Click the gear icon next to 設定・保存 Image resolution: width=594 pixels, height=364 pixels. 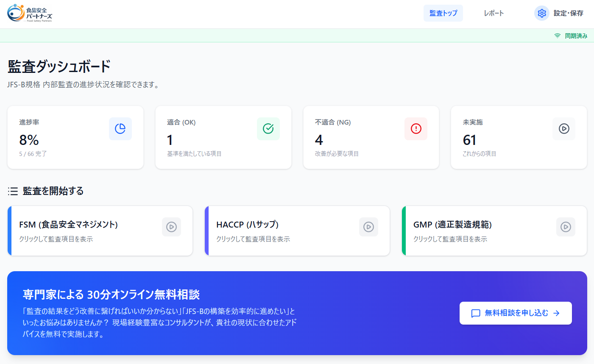[541, 13]
